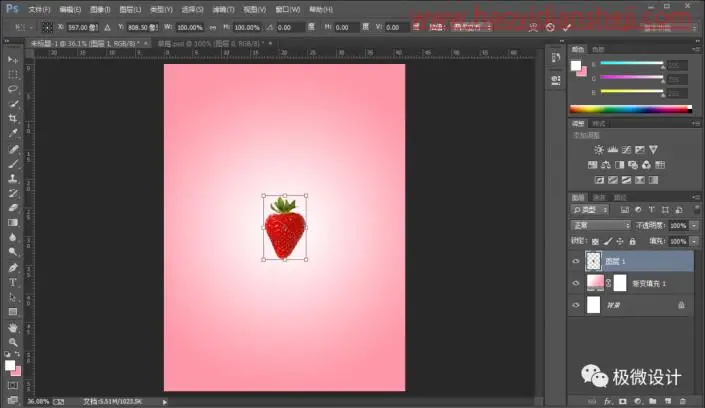705x408 pixels.
Task: Switch to the 草莓.psd document tab
Action: coord(211,44)
